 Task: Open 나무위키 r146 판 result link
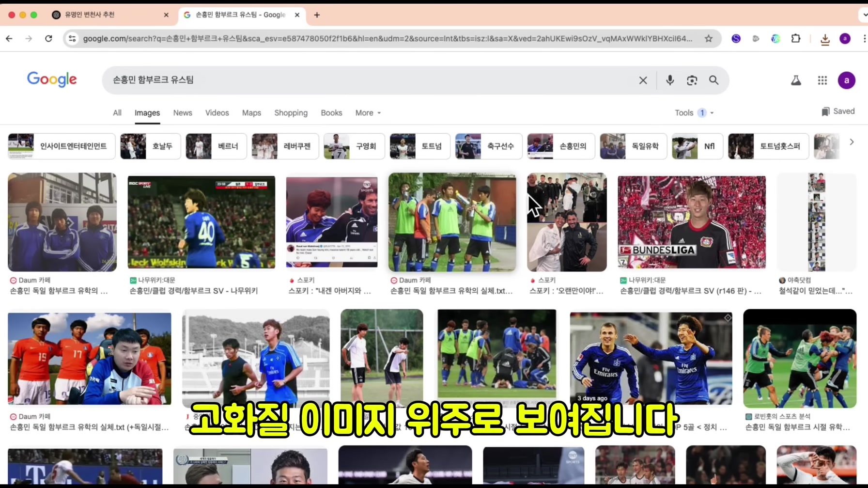(x=691, y=291)
